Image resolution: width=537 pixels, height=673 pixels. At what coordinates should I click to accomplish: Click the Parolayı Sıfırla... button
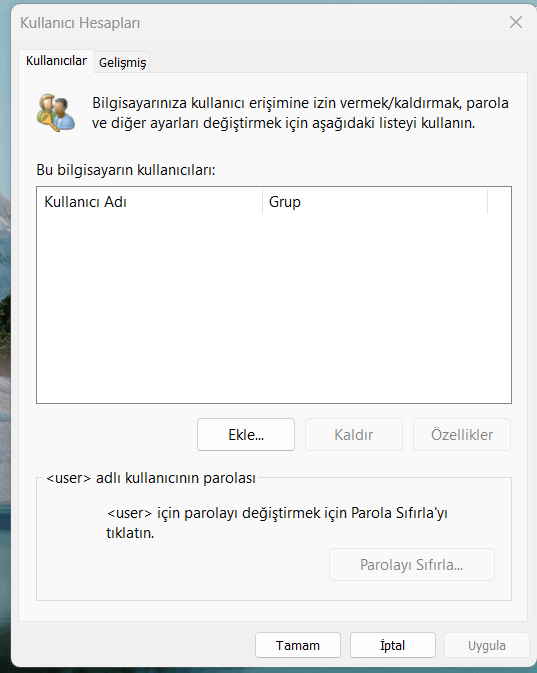tap(412, 564)
